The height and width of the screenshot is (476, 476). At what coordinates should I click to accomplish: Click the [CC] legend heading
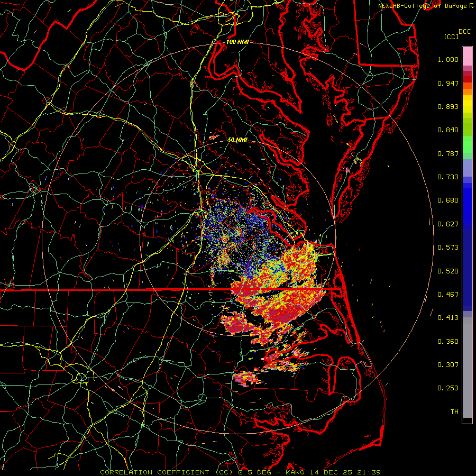pyautogui.click(x=451, y=36)
